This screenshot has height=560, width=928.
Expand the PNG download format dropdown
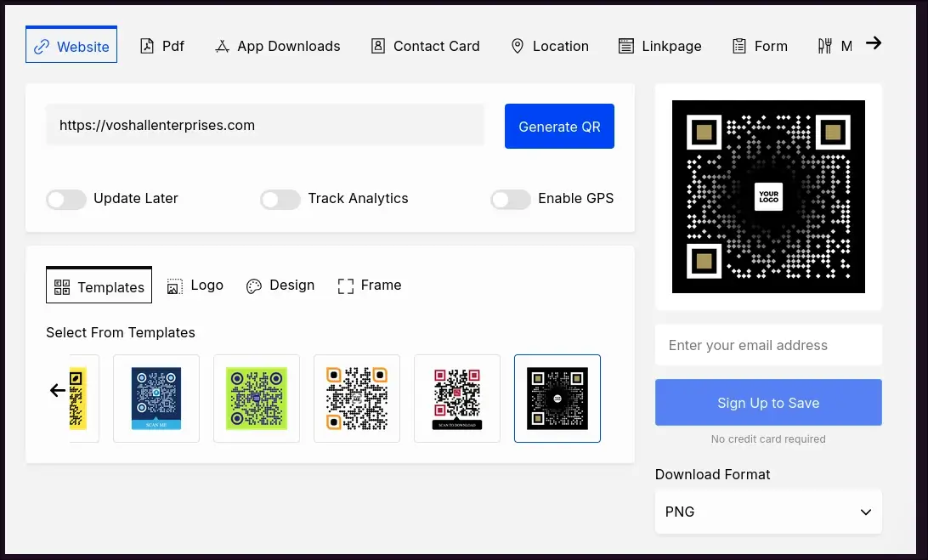tap(768, 512)
